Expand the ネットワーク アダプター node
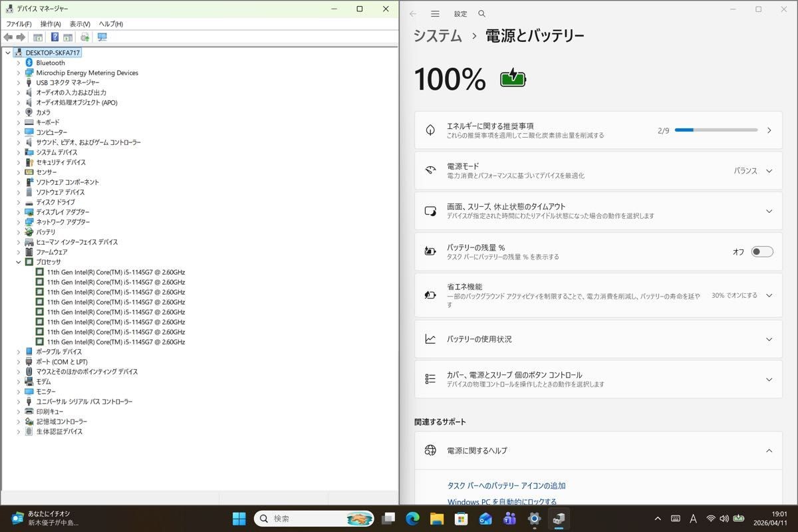 [x=19, y=222]
